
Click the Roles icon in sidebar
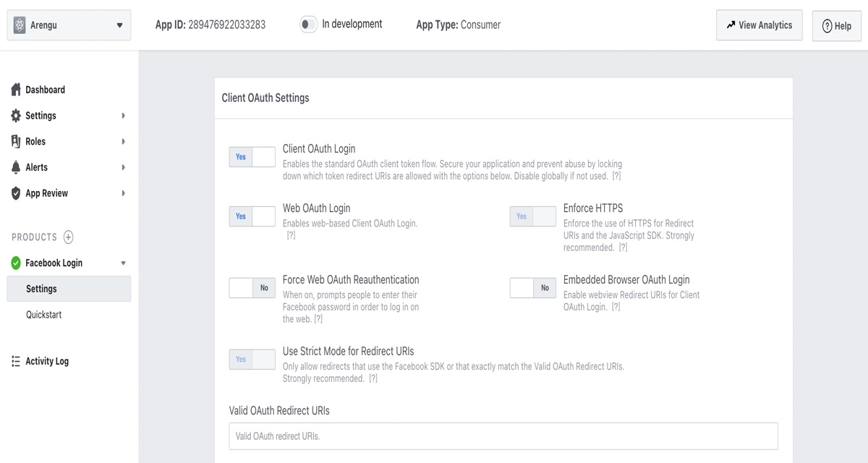click(x=16, y=141)
